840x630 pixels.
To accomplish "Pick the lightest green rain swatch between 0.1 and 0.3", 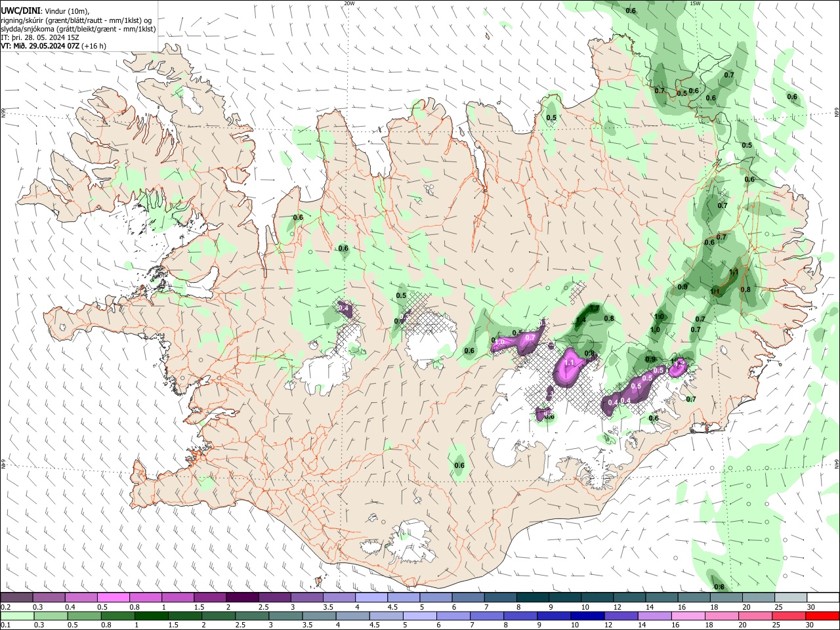I will pyautogui.click(x=17, y=616).
